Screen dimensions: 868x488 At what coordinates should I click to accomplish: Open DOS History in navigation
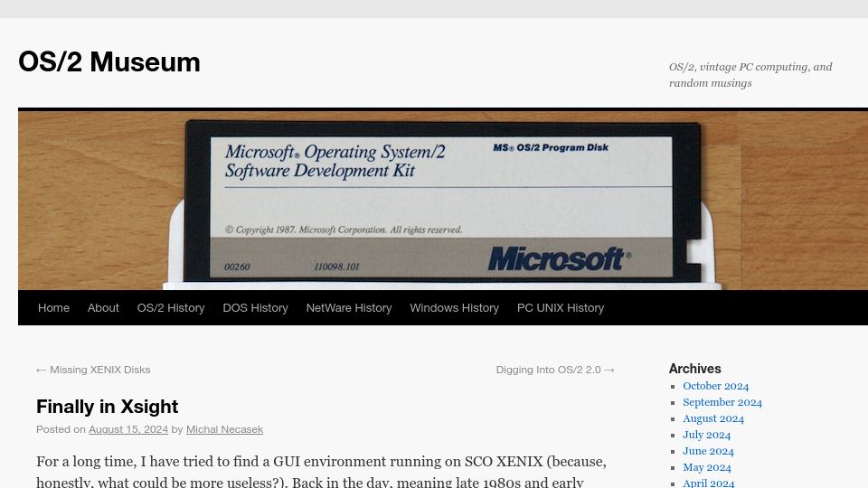click(255, 307)
